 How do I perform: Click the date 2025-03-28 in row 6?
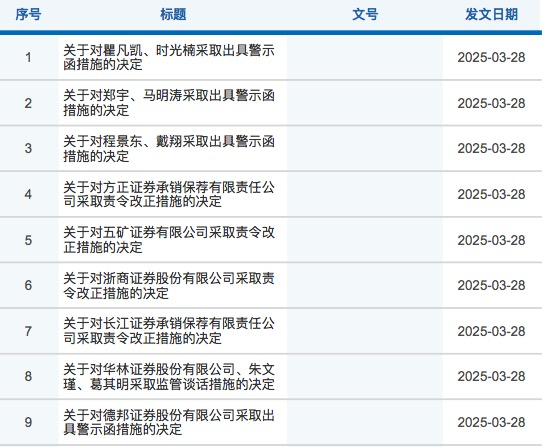point(491,286)
